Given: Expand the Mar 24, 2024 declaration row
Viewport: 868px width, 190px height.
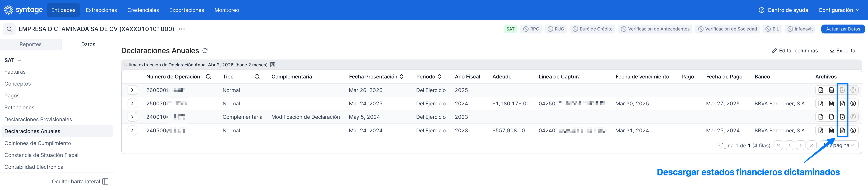Looking at the screenshot, I should (x=132, y=130).
